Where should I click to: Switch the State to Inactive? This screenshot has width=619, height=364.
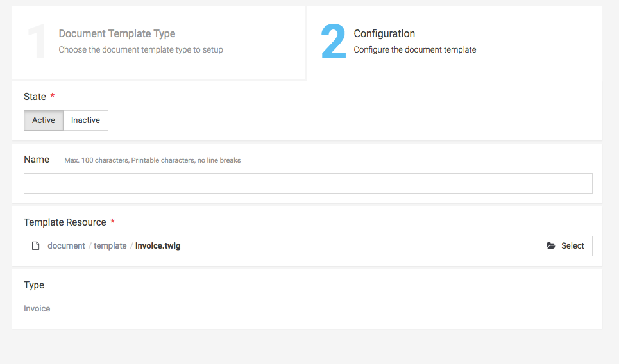[85, 120]
